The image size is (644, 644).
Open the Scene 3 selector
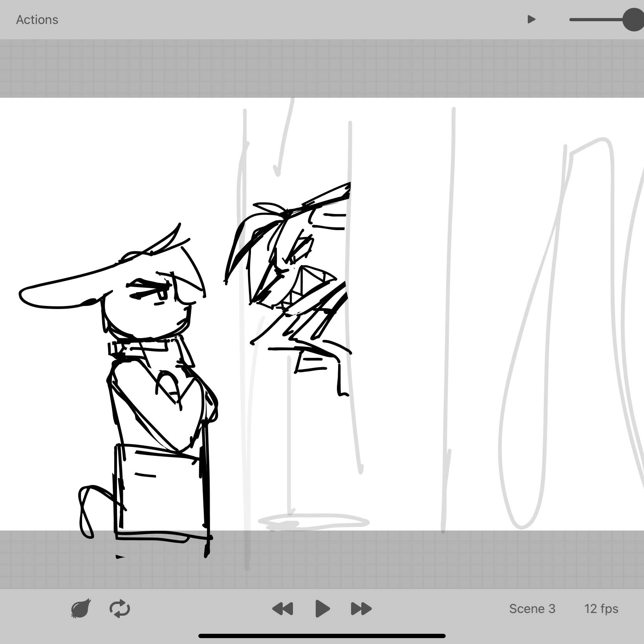[x=532, y=609]
